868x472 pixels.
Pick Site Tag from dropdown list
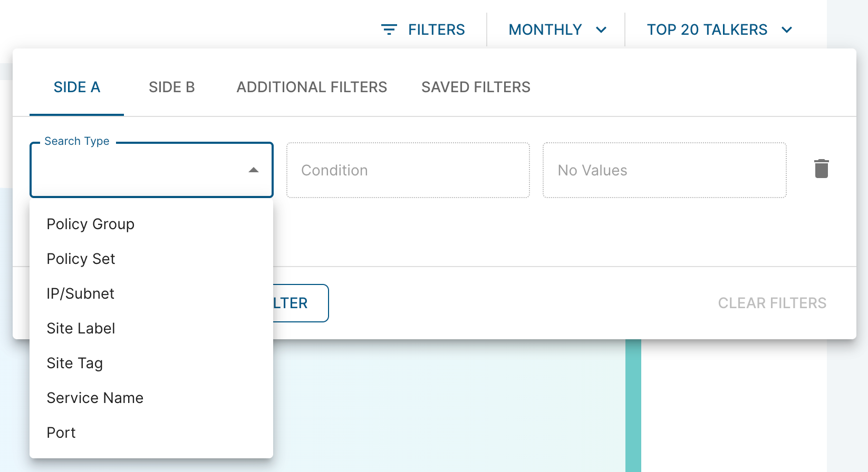pyautogui.click(x=151, y=363)
